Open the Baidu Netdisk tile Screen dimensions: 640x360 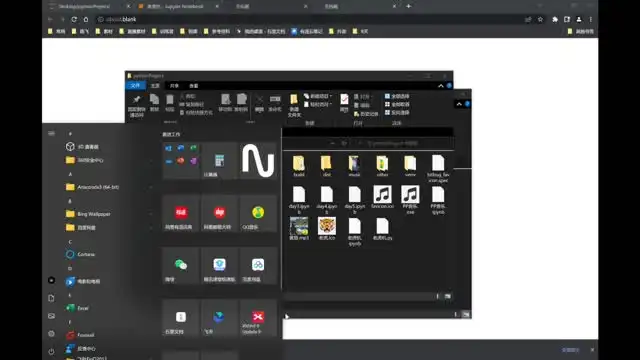[x=258, y=265]
